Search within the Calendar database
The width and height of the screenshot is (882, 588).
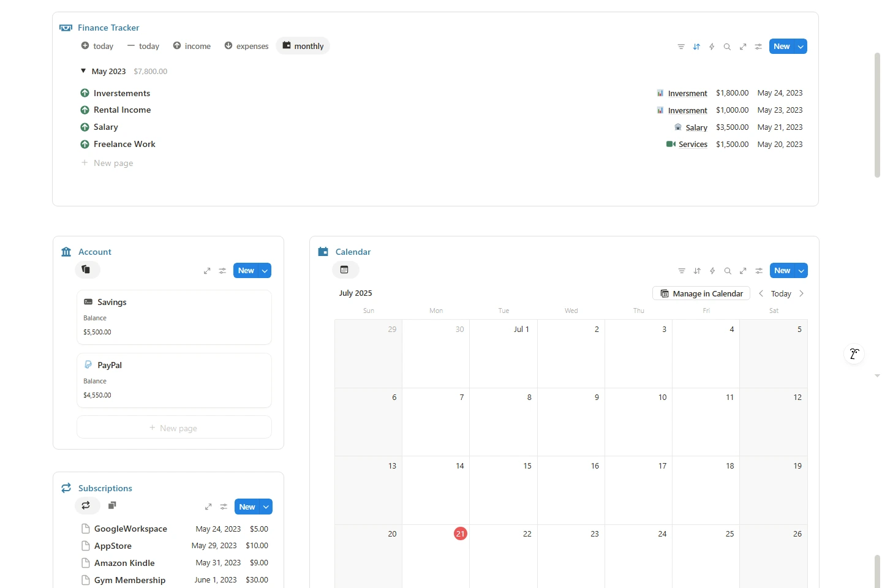tap(727, 271)
